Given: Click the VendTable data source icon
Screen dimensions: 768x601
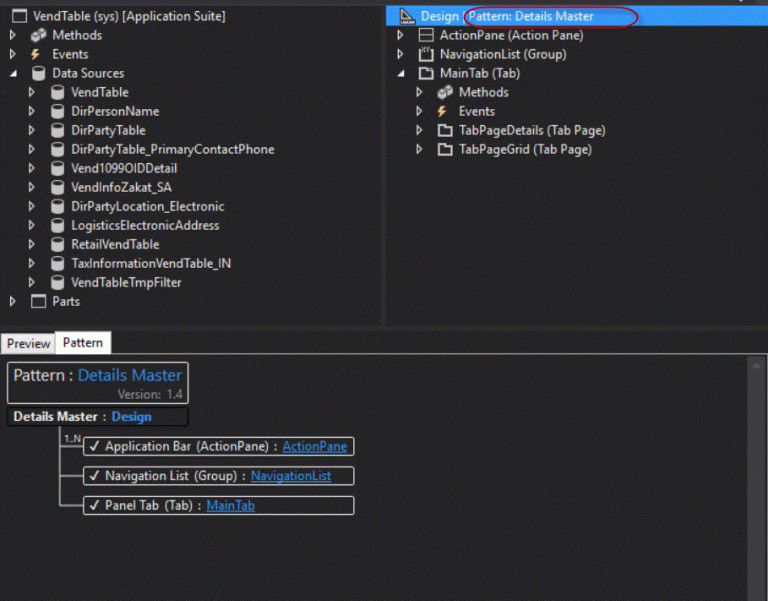Looking at the screenshot, I should (x=57, y=93).
